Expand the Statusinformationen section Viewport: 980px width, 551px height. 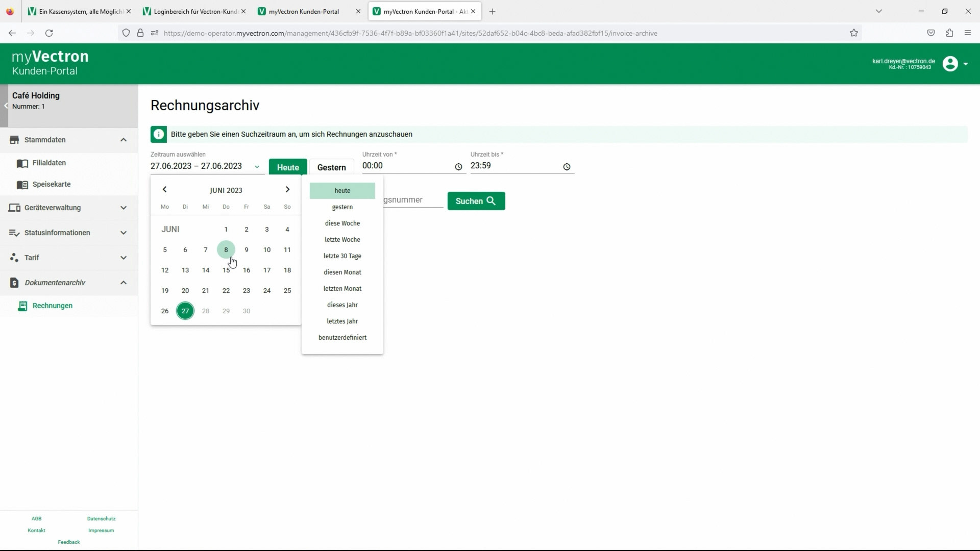pos(123,233)
